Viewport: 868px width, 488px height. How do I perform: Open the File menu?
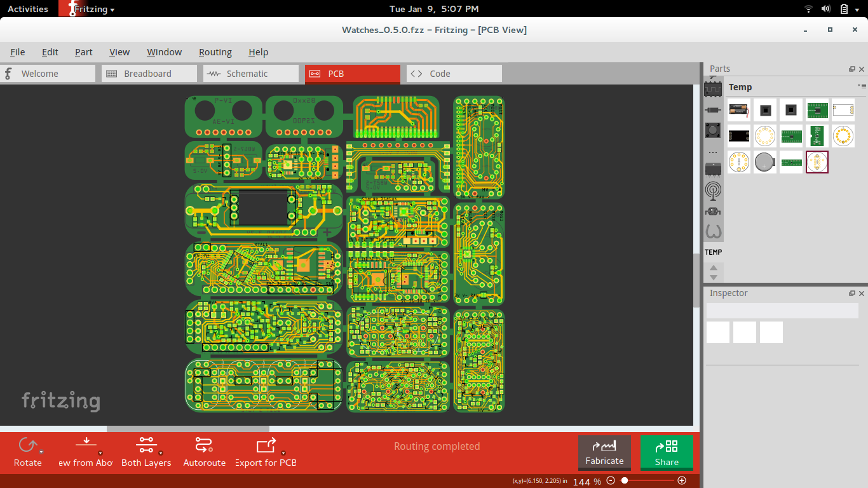pos(18,52)
